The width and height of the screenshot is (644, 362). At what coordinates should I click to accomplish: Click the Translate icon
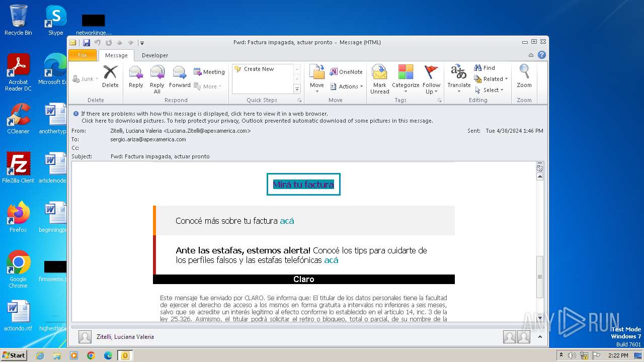[459, 79]
